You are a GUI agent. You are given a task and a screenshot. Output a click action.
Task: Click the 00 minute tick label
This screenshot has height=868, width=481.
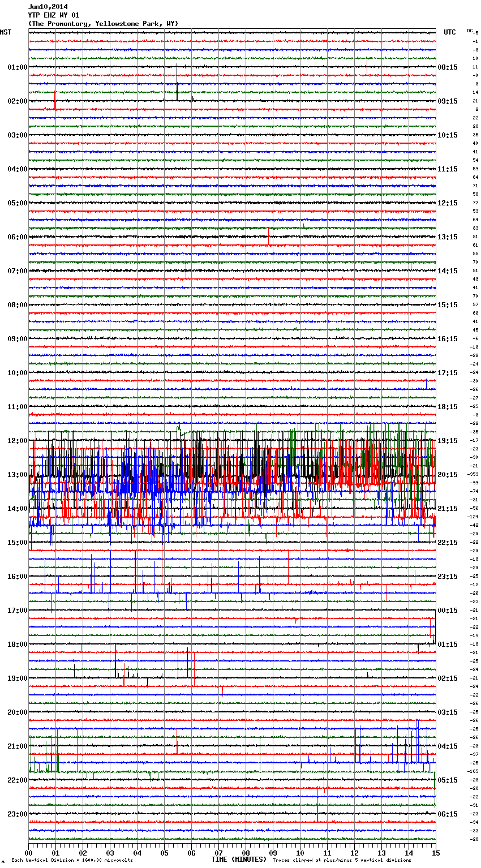[29, 853]
